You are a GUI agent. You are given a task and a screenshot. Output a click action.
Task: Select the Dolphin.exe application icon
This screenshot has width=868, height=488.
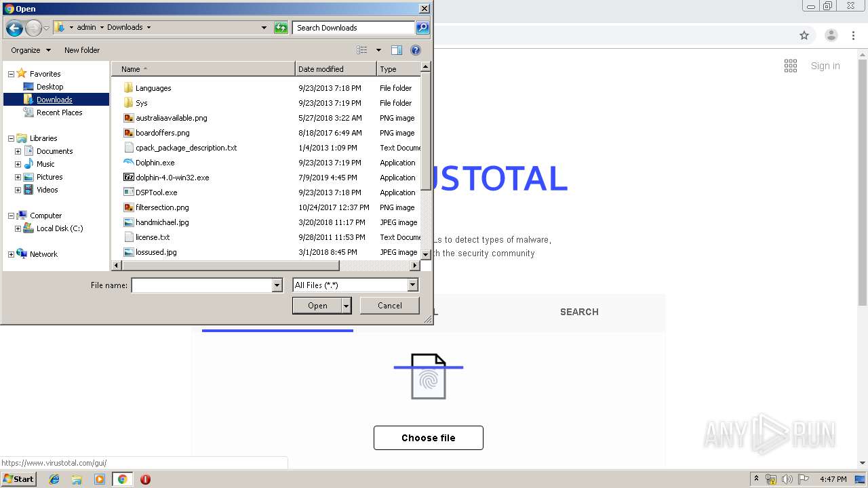click(x=129, y=163)
